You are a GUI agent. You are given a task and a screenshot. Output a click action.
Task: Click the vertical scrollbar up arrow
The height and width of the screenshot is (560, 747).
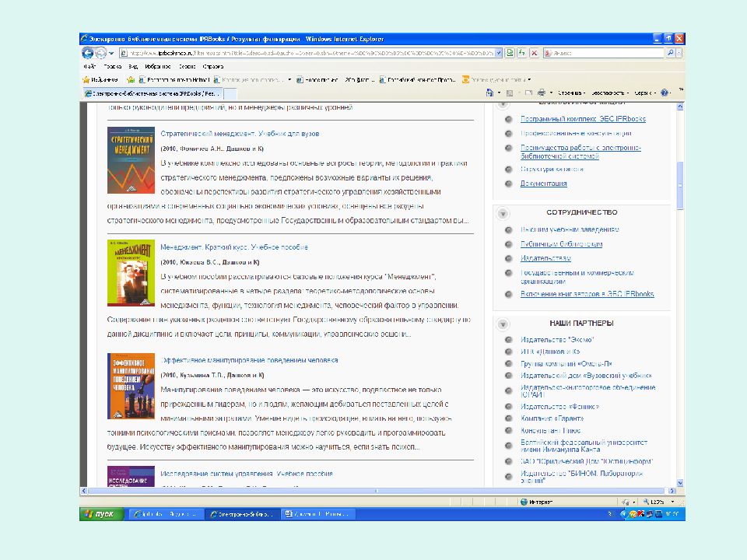[x=680, y=107]
